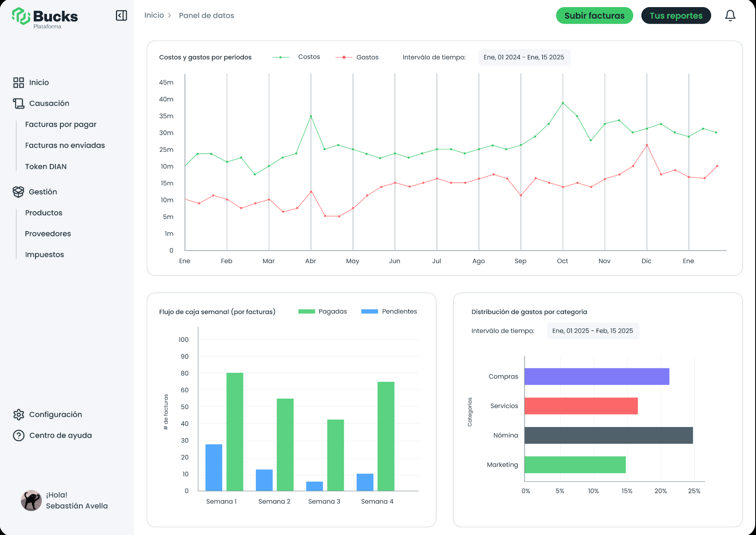Image resolution: width=756 pixels, height=535 pixels.
Task: Click Sebastián Avella's profile avatar
Action: point(32,500)
